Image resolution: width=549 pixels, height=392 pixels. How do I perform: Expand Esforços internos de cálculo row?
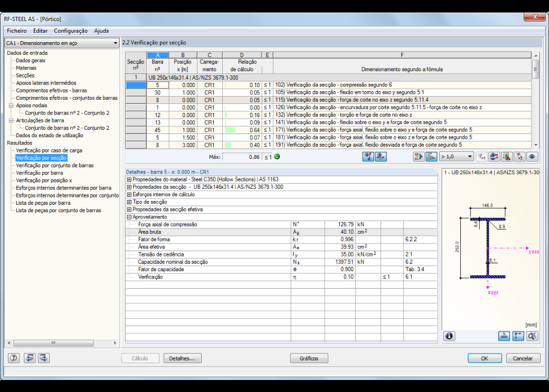tap(129, 195)
